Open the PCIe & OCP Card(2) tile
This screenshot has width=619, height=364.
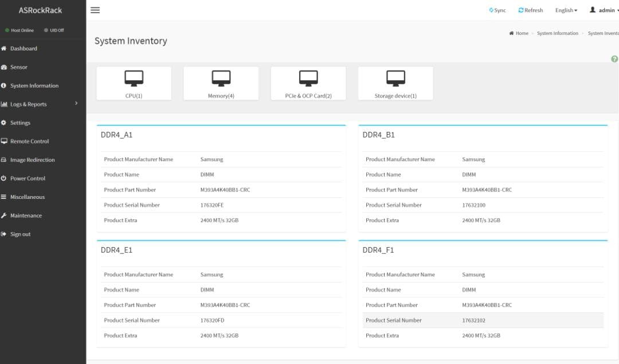pyautogui.click(x=308, y=84)
